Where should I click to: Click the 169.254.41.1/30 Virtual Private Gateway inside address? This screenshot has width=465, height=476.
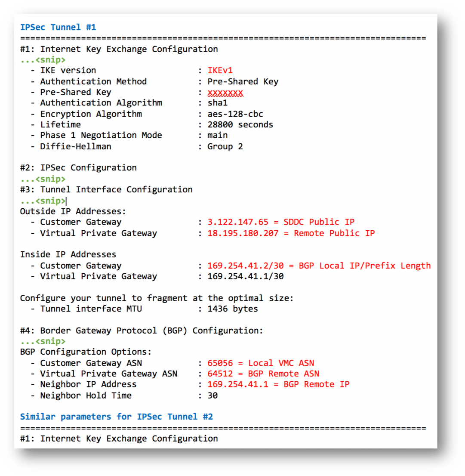pos(245,276)
